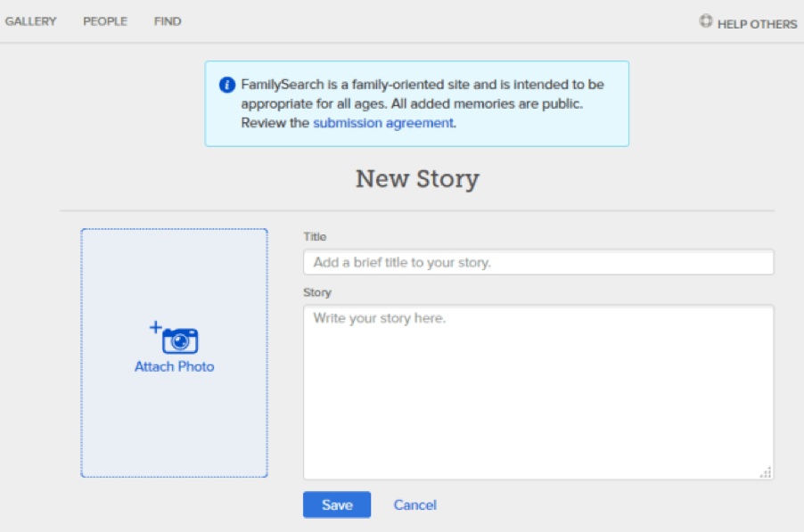The image size is (804, 532).
Task: Click the blue info icon in banner
Action: 227,85
